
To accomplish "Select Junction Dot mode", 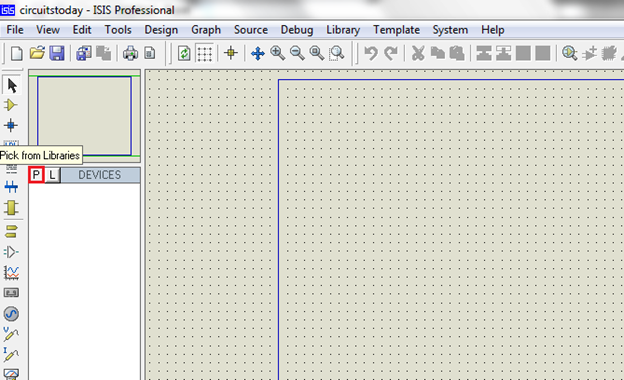I will (x=11, y=125).
